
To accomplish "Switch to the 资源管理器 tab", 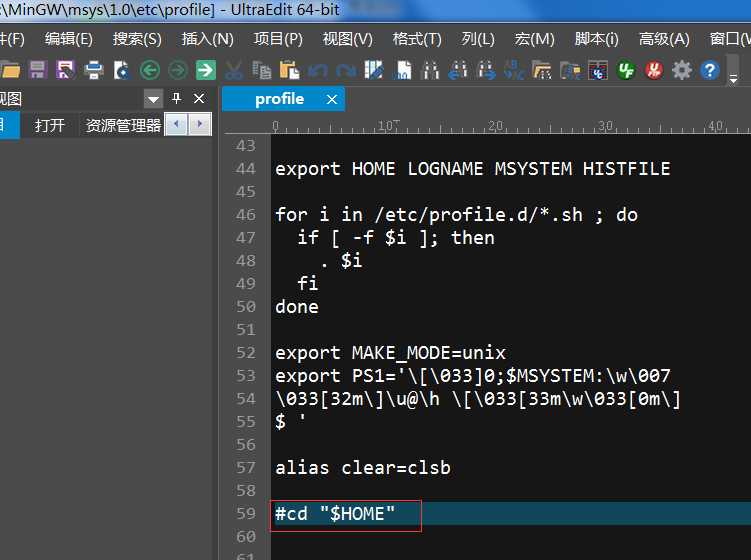I will 123,126.
